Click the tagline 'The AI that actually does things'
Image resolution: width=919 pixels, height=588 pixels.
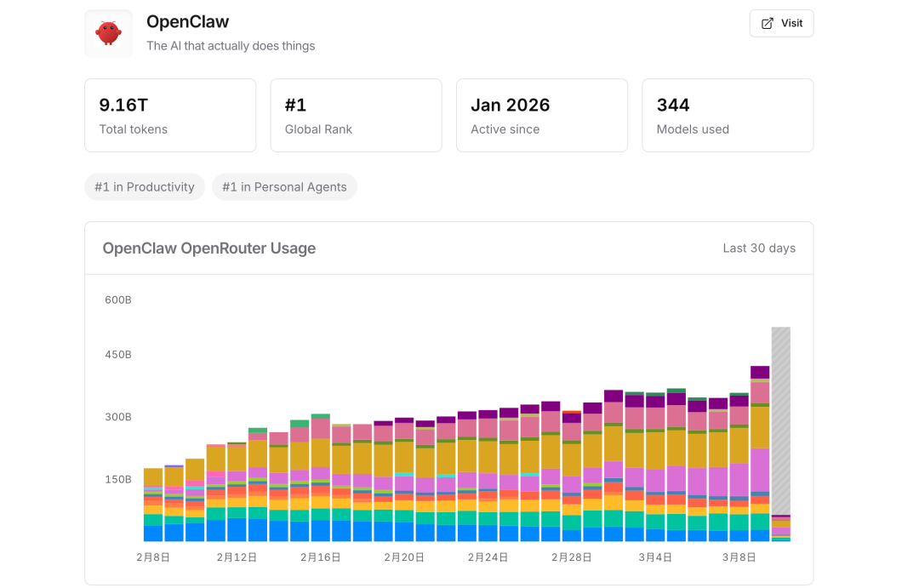(x=231, y=46)
